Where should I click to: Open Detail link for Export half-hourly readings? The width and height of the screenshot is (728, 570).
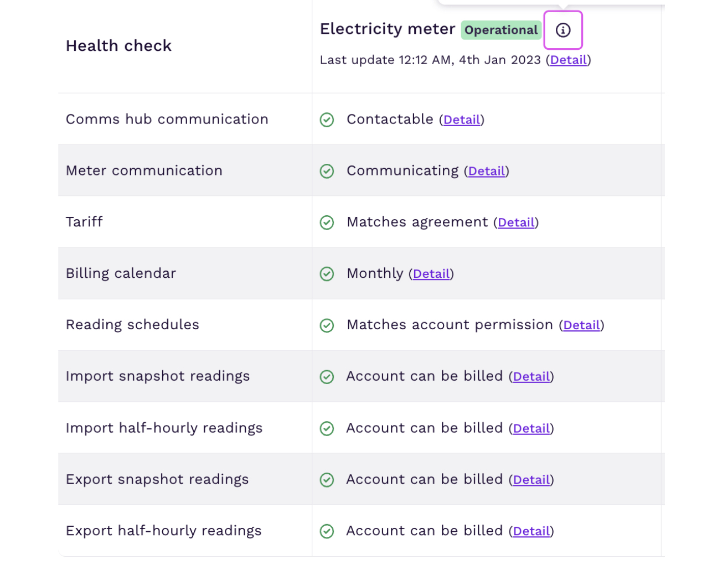[x=531, y=531]
